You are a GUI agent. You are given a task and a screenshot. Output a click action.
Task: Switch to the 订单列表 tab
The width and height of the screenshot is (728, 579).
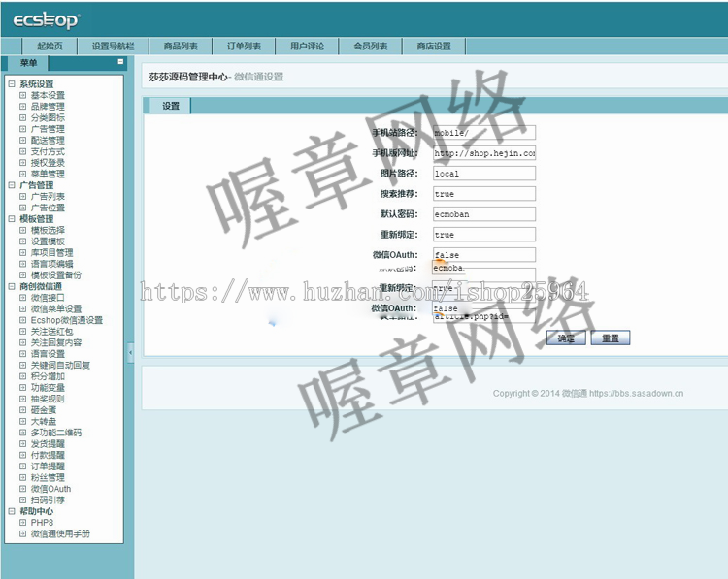244,46
